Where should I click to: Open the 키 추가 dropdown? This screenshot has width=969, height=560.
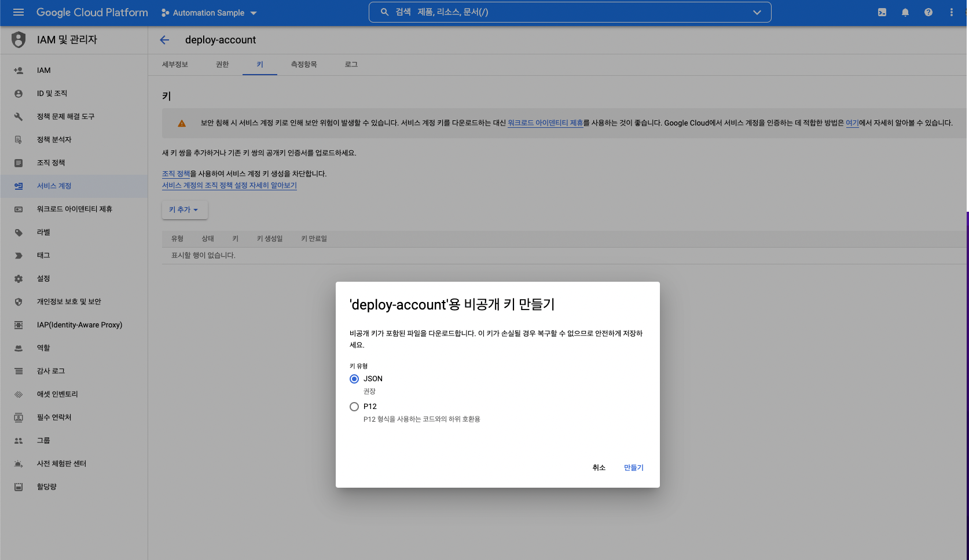185,209
